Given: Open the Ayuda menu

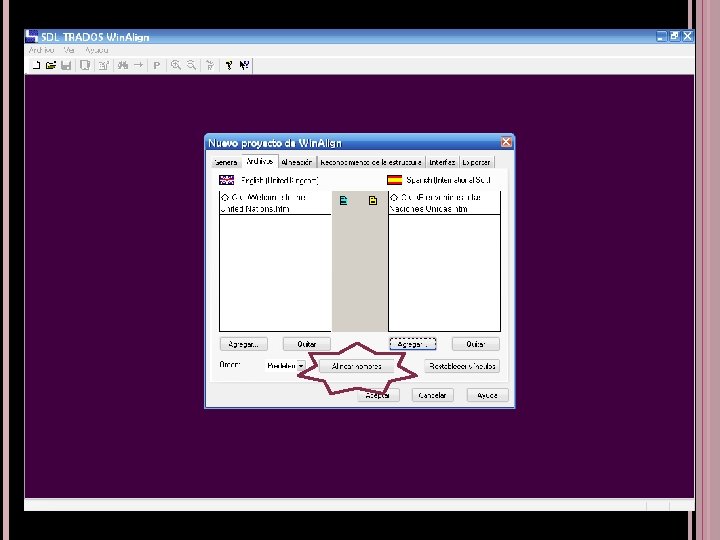Looking at the screenshot, I should point(96,50).
